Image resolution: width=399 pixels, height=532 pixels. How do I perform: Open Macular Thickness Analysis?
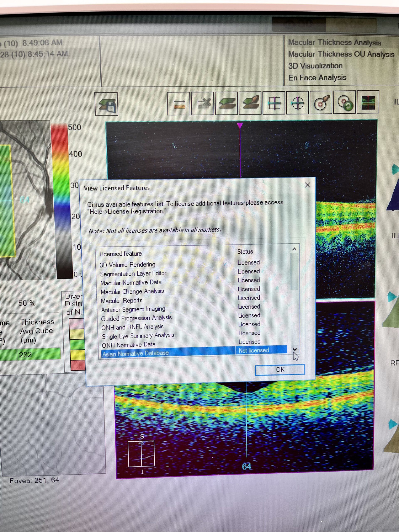[x=335, y=43]
